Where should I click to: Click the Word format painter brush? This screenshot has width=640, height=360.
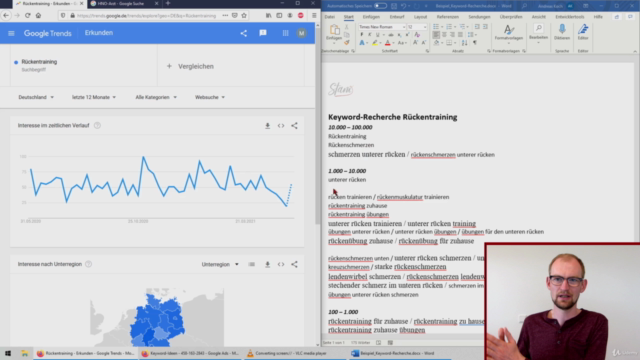point(347,42)
